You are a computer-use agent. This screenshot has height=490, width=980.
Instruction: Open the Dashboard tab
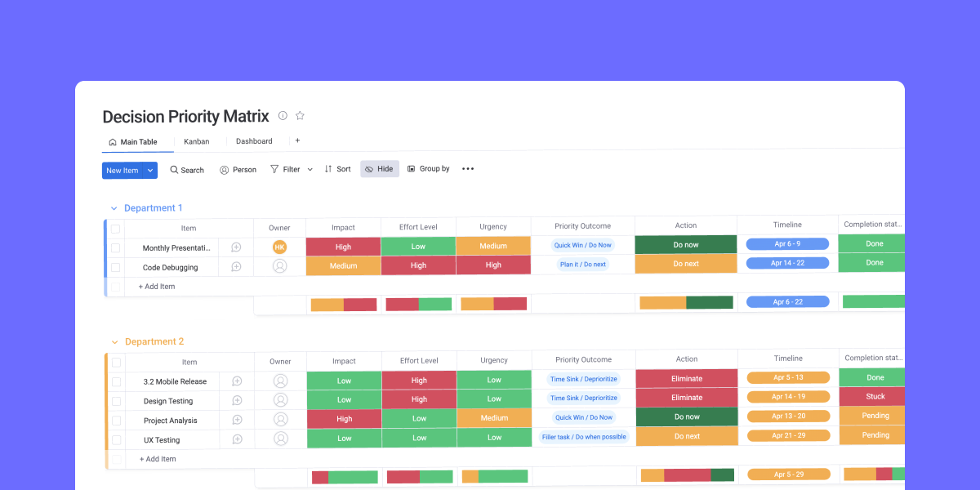(254, 141)
